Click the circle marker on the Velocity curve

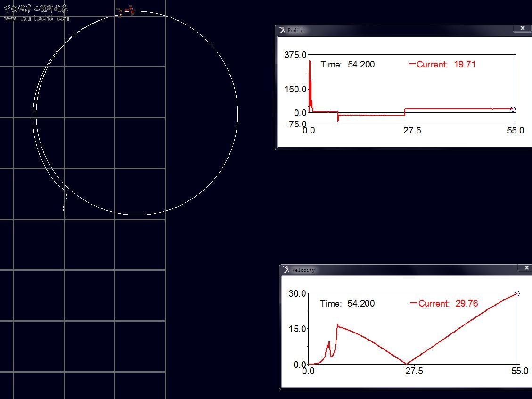click(x=517, y=293)
